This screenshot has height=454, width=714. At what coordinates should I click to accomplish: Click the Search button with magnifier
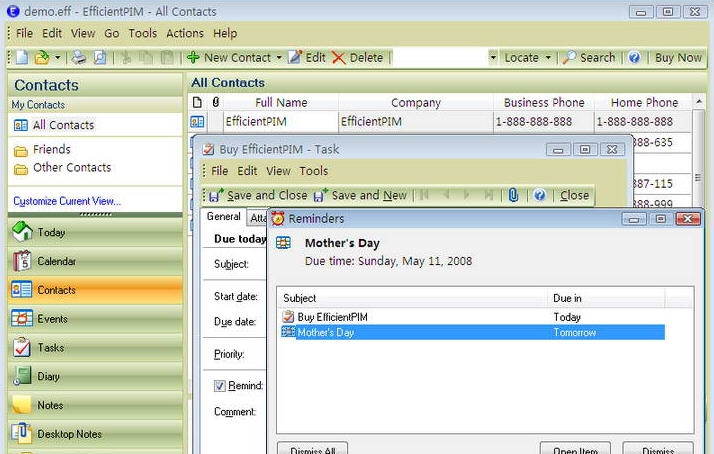589,58
